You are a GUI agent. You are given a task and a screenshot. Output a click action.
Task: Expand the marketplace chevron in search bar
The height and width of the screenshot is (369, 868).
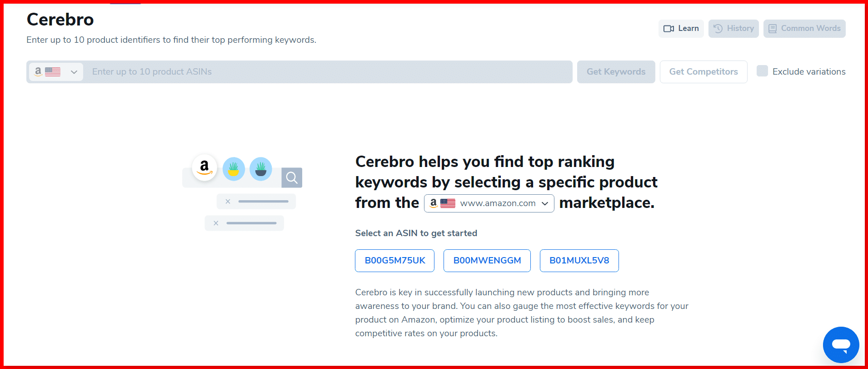74,72
